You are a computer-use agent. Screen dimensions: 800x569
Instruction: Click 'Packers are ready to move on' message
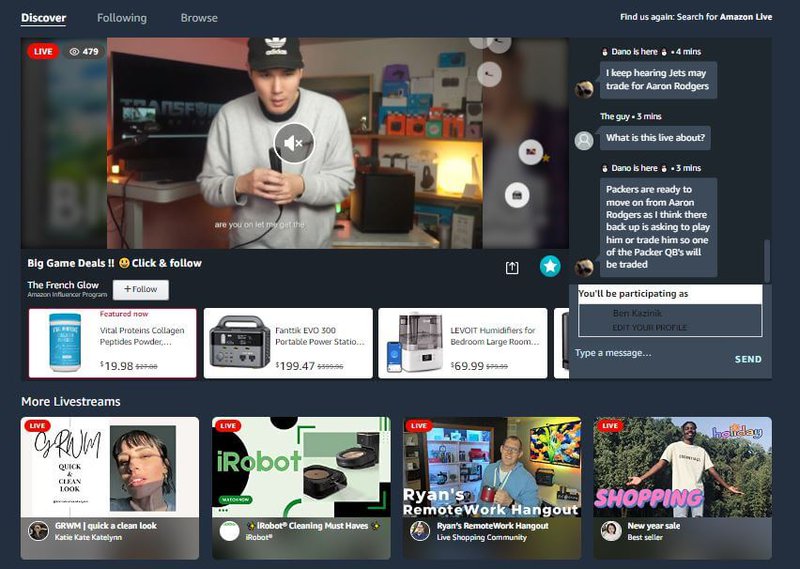658,227
